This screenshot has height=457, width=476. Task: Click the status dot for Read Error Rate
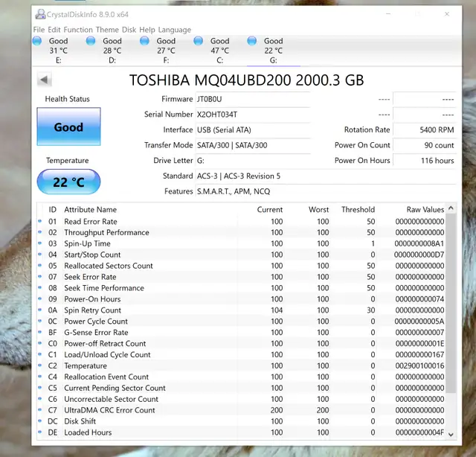pos(39,221)
